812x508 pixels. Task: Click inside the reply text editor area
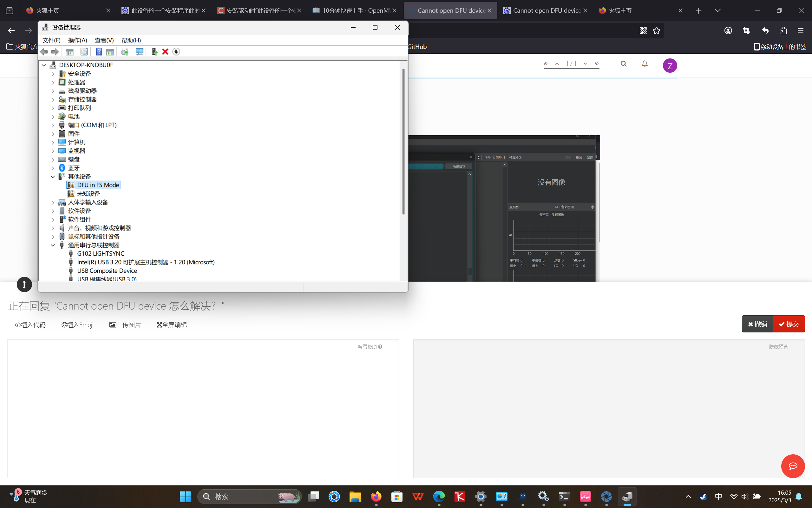point(203,409)
